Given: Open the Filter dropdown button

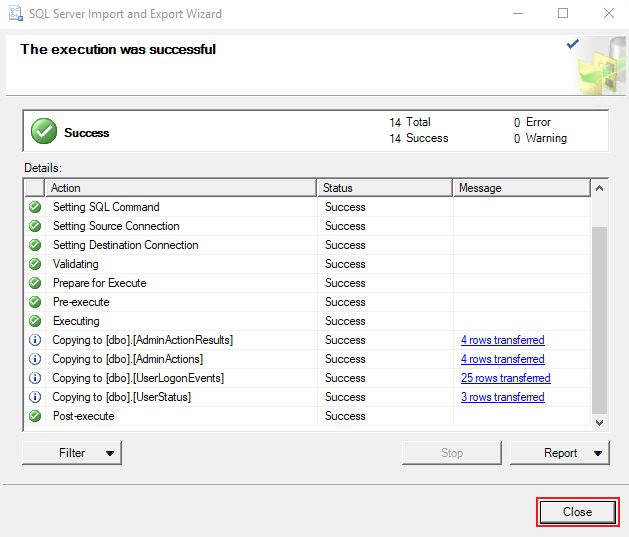Looking at the screenshot, I should [x=72, y=453].
